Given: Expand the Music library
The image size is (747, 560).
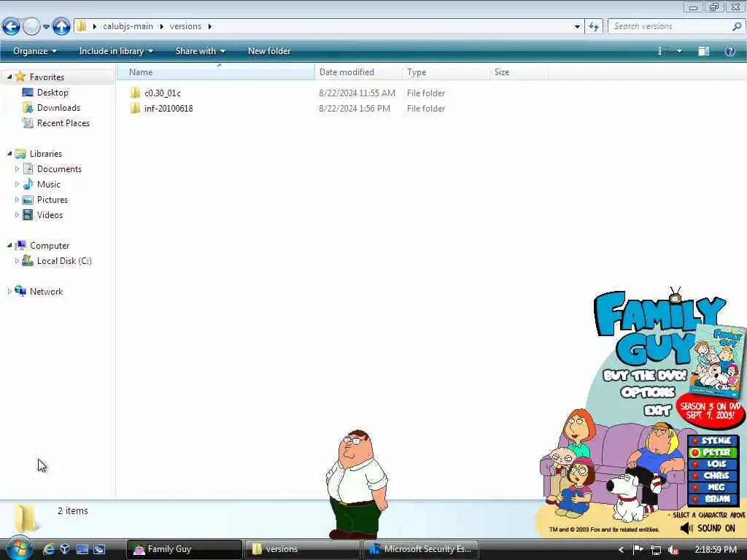Looking at the screenshot, I should [x=18, y=184].
